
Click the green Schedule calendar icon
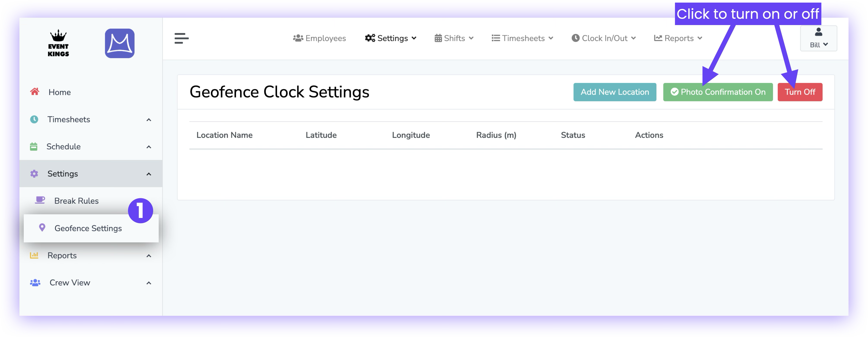(34, 147)
